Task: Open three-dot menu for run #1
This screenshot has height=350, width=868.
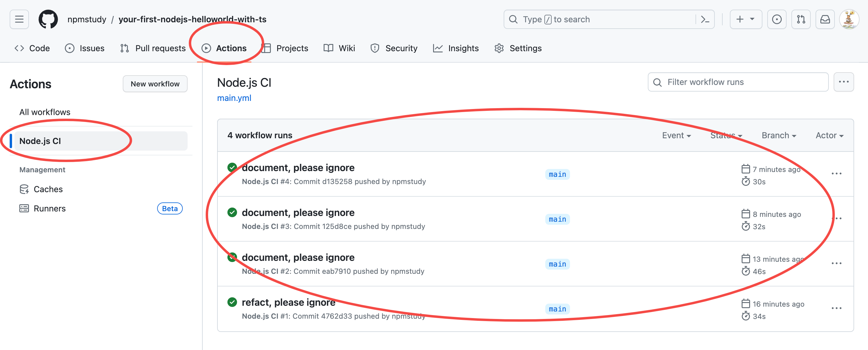Action: (836, 308)
